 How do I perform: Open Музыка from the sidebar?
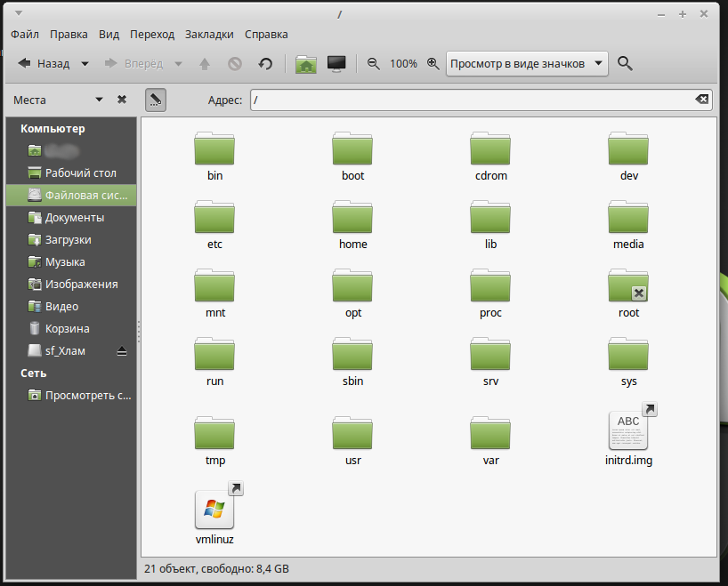(71, 262)
